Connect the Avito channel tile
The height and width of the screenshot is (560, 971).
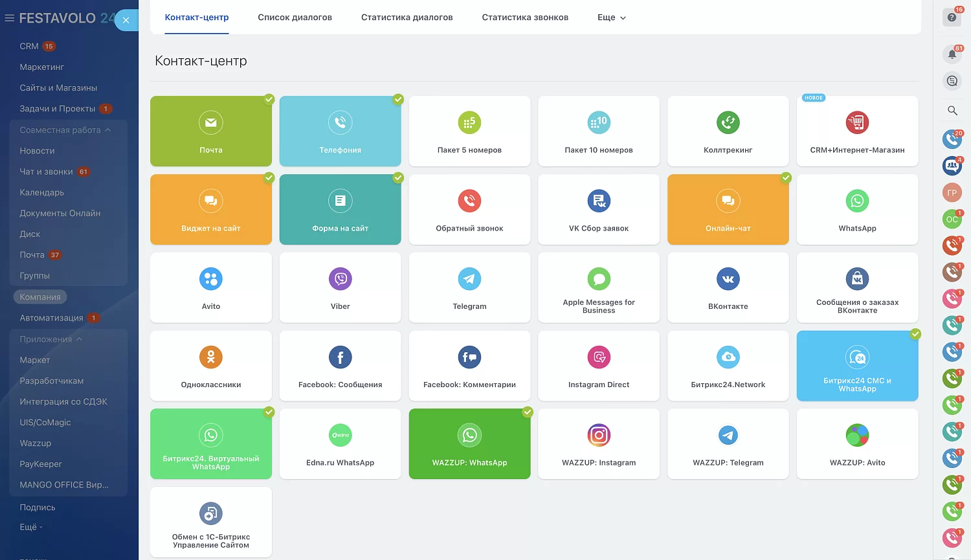211,287
